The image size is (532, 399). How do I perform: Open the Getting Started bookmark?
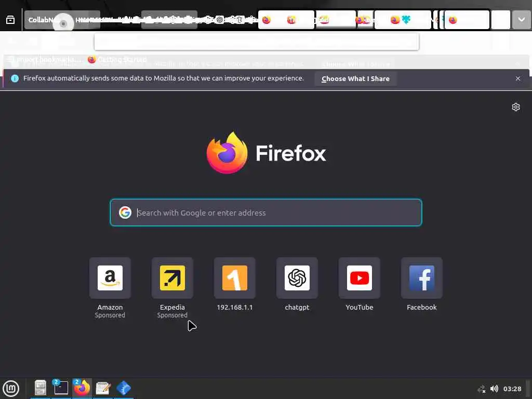tap(117, 60)
